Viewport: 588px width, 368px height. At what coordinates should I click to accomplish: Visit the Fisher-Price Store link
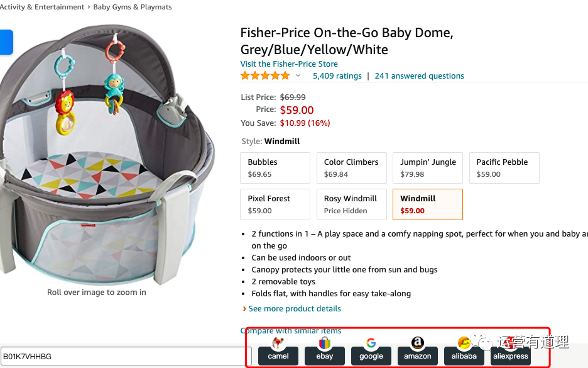coord(289,64)
